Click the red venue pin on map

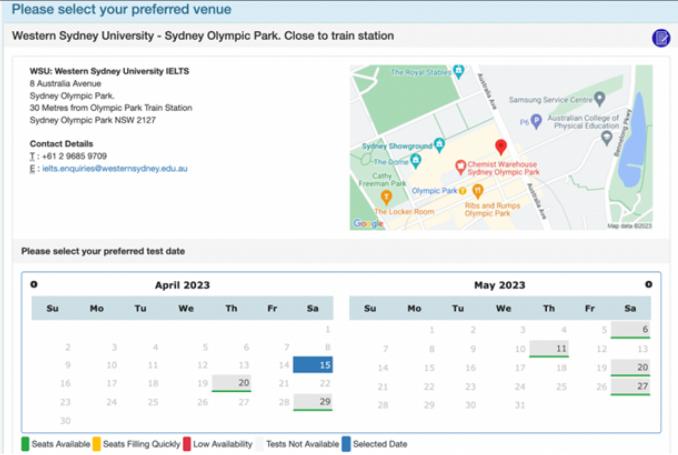click(501, 147)
